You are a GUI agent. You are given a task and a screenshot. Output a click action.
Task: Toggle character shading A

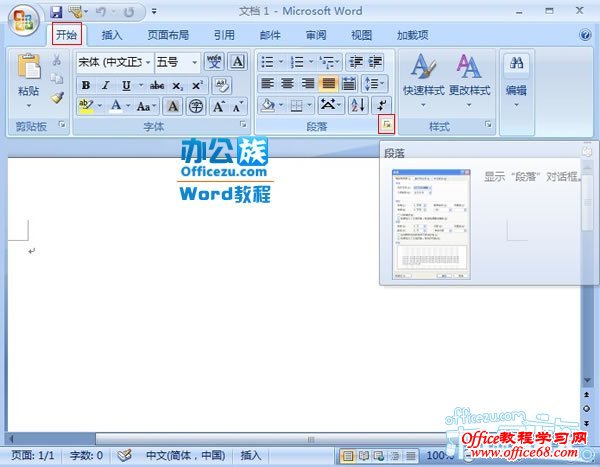(173, 106)
